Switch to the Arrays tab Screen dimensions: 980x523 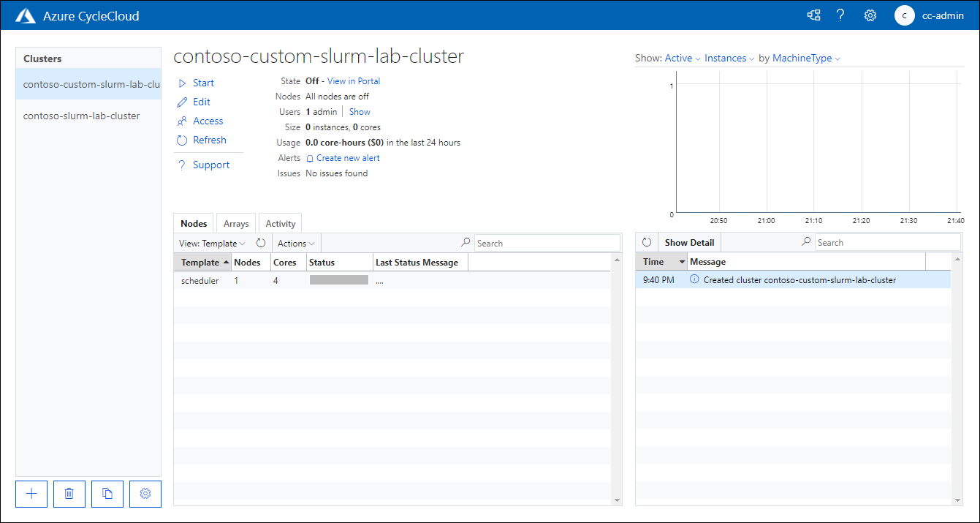tap(235, 223)
